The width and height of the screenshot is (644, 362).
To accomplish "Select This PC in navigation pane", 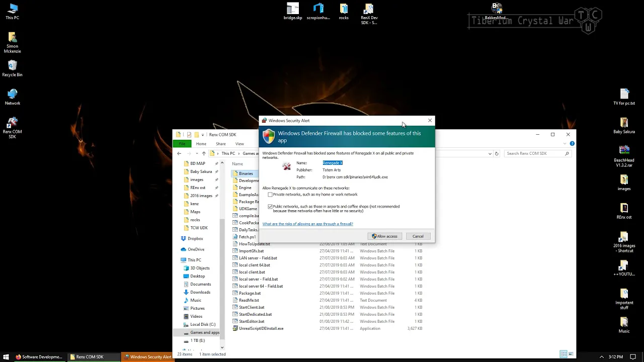I will point(194,260).
